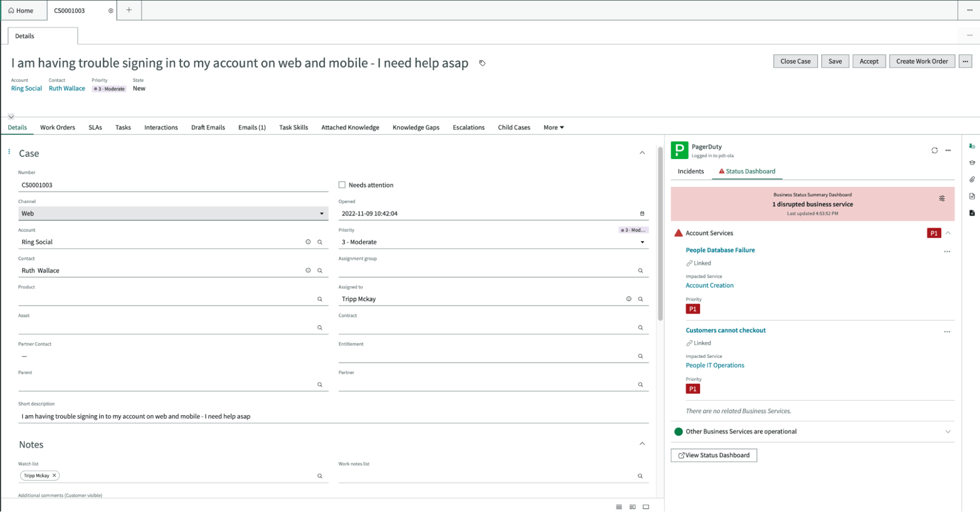Open Account field lookup search icon

pos(320,242)
